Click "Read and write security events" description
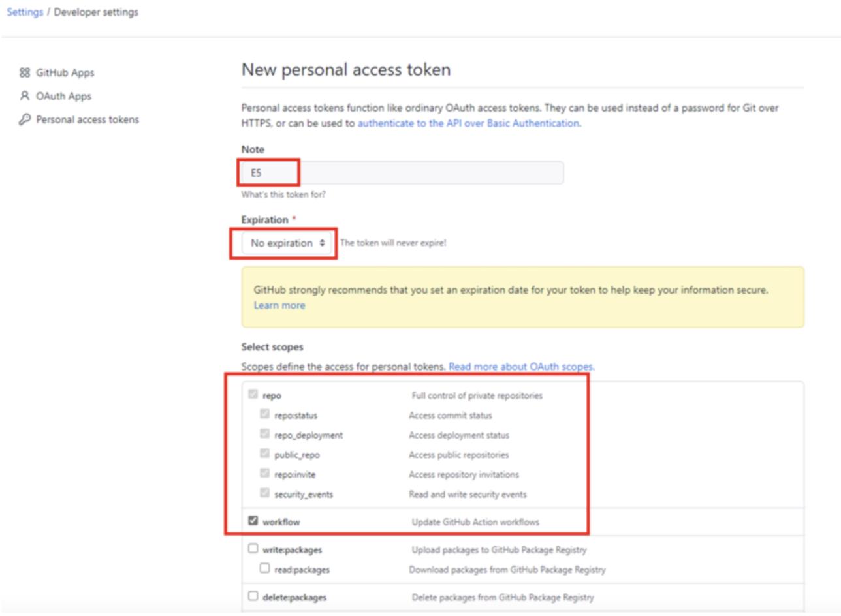 468,494
